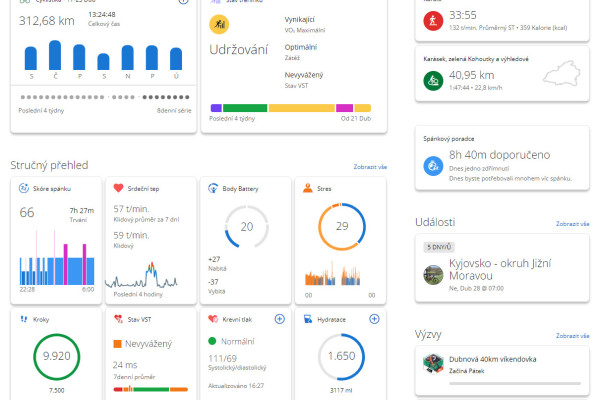Image resolution: width=600 pixels, height=400 pixels.
Task: Open Dubnová 40km víkendovka challenge
Action: click(x=492, y=359)
